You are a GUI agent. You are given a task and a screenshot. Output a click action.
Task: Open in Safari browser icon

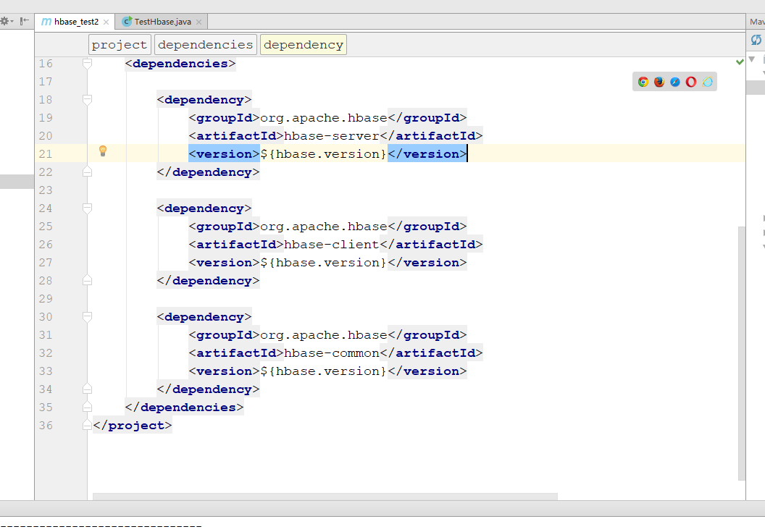(675, 82)
